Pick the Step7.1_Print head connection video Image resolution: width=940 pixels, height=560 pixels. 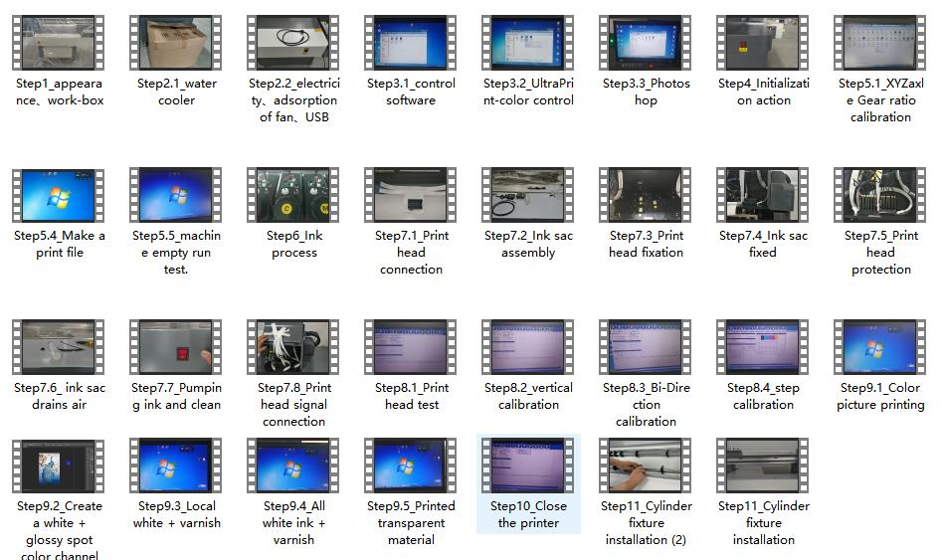click(x=411, y=195)
